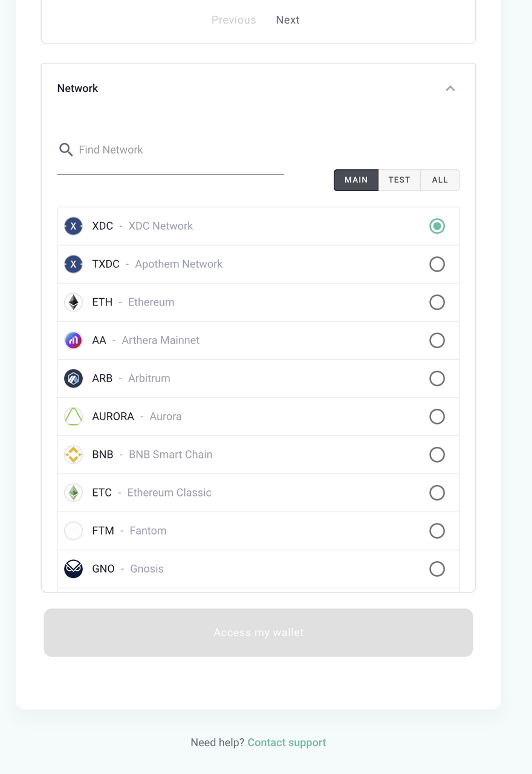The height and width of the screenshot is (774, 532).
Task: Show ALL networks tab
Action: pos(440,180)
